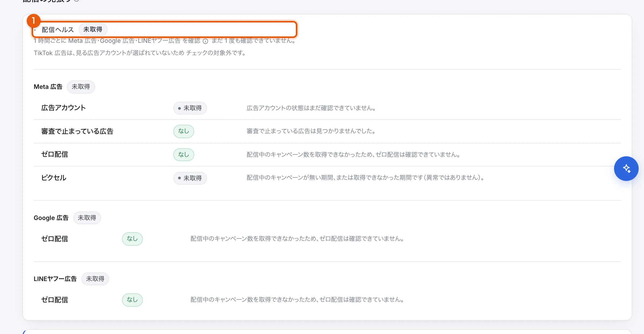Click the Google 広告 section heading

pyautogui.click(x=51, y=218)
